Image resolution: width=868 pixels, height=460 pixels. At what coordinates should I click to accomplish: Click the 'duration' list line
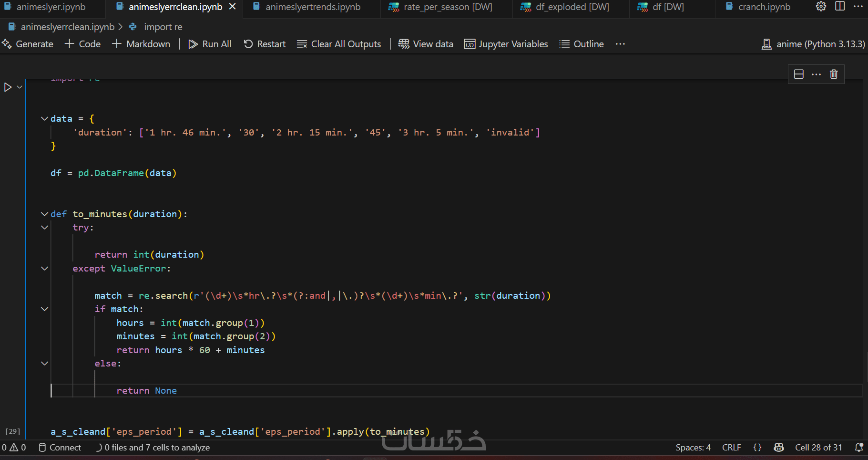click(x=306, y=132)
